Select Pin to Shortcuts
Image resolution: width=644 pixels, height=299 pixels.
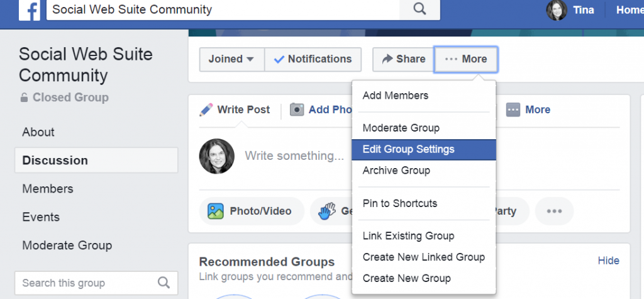pos(424,203)
